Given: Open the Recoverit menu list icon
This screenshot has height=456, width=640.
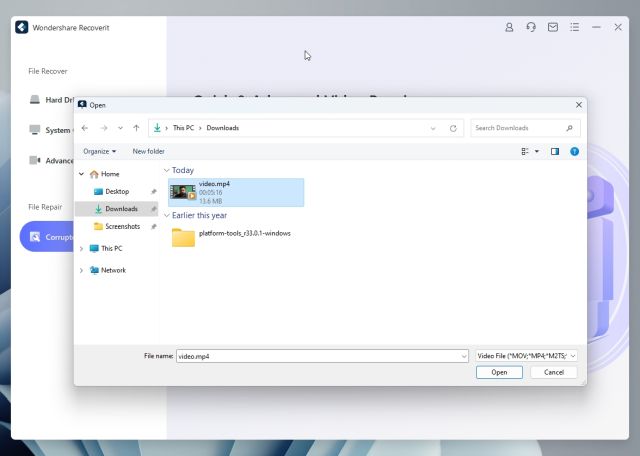Looking at the screenshot, I should point(574,27).
